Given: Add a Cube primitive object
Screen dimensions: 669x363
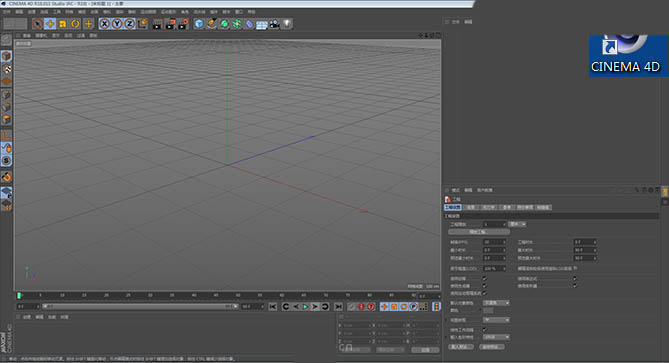Looking at the screenshot, I should (199, 24).
